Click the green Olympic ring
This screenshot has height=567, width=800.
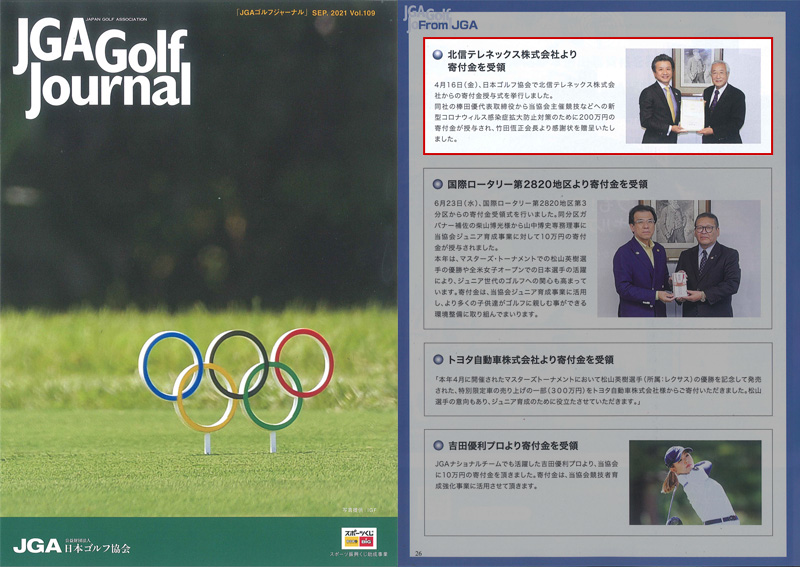[x=271, y=396]
